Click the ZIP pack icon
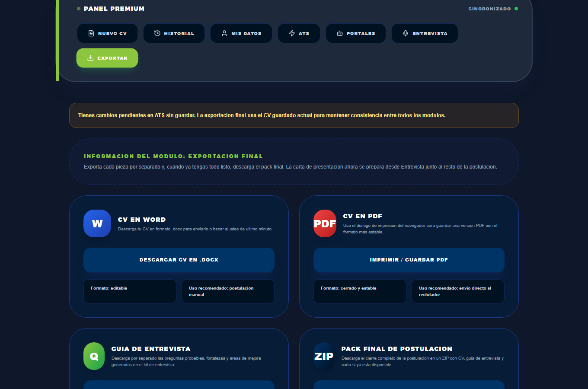This screenshot has height=389, width=588. pyautogui.click(x=324, y=356)
